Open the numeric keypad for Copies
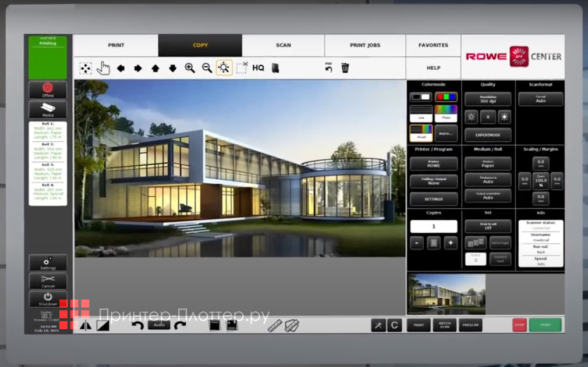 pos(433,243)
